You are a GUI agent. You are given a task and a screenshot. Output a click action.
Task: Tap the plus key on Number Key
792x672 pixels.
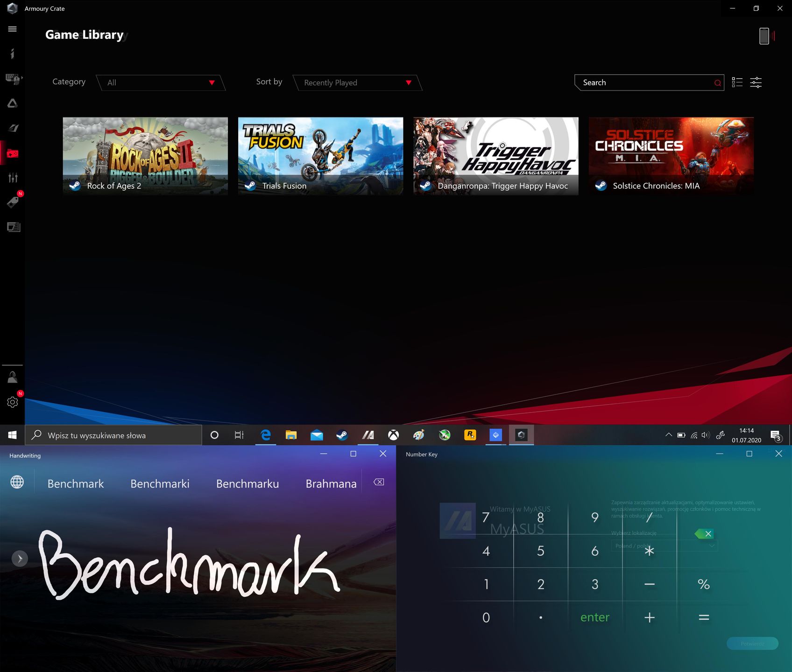[x=649, y=617]
